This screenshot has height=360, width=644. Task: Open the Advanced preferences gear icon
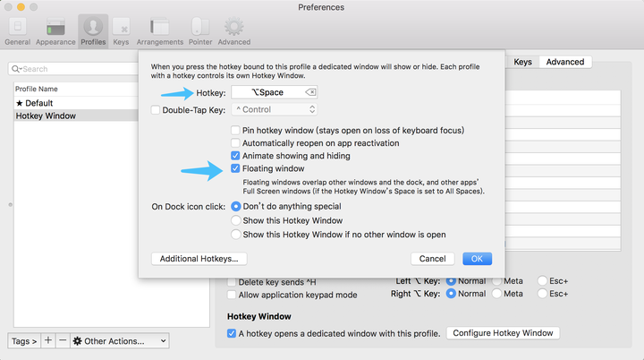(x=233, y=30)
